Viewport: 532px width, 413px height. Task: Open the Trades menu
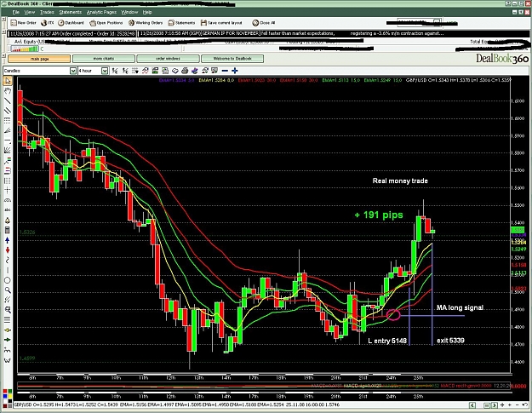[47, 12]
